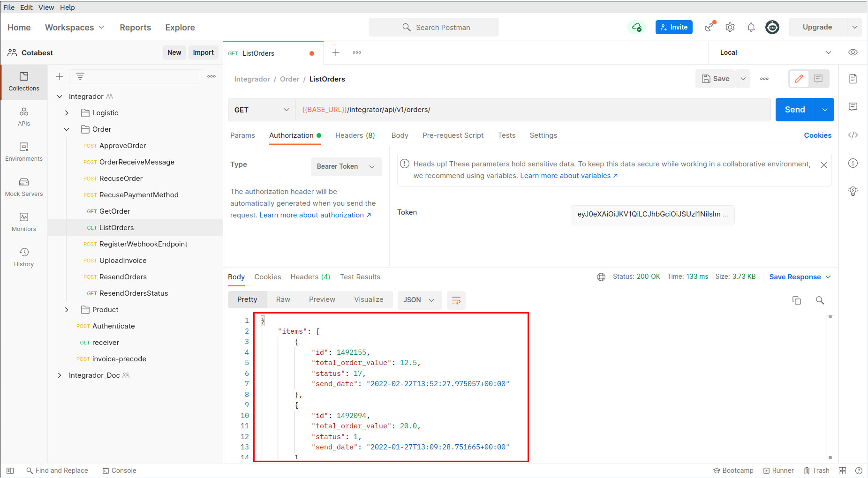Open the Environments sidebar panel
This screenshot has width=868, height=478.
point(24,152)
